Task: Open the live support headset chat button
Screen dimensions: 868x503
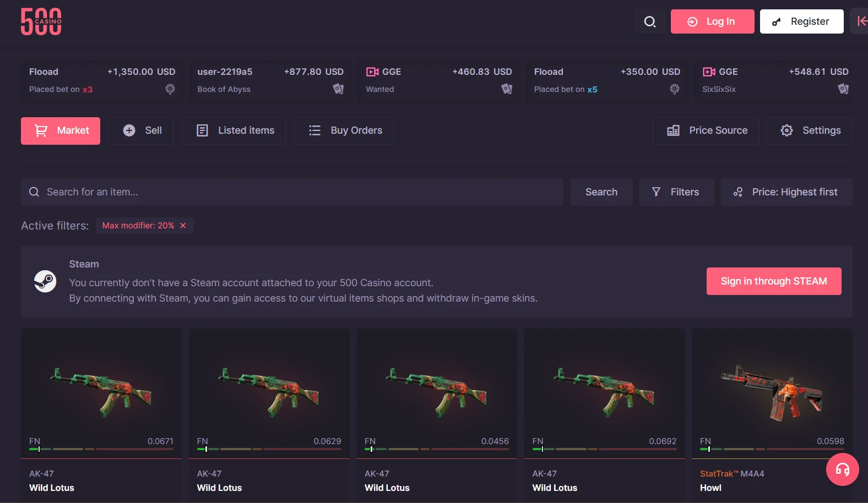Action: tap(842, 469)
